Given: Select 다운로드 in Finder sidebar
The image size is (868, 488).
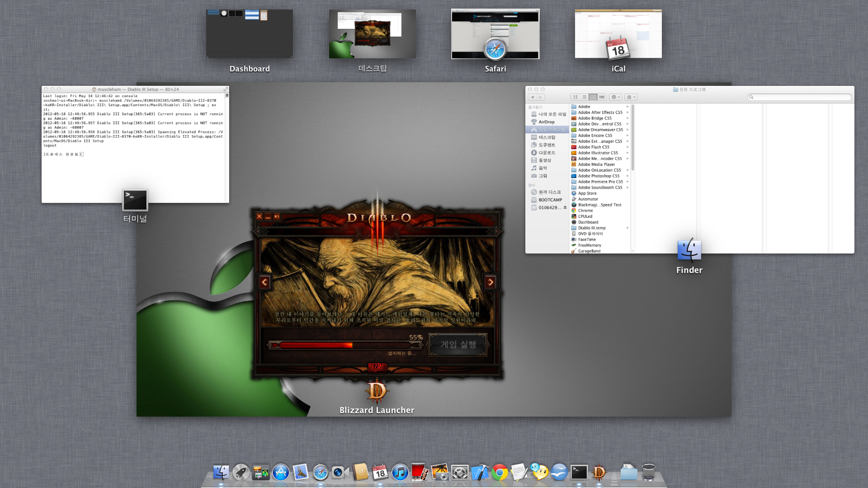Looking at the screenshot, I should [x=547, y=153].
